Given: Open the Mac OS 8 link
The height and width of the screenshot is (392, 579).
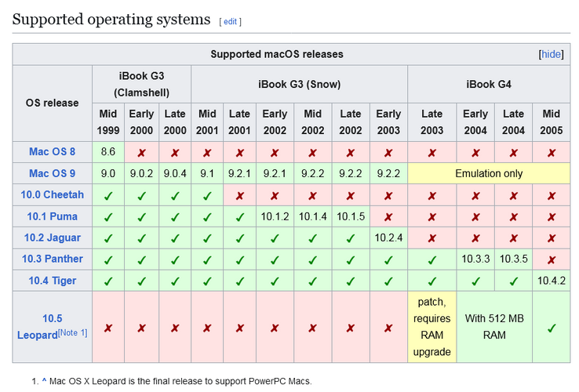Looking at the screenshot, I should (52, 152).
